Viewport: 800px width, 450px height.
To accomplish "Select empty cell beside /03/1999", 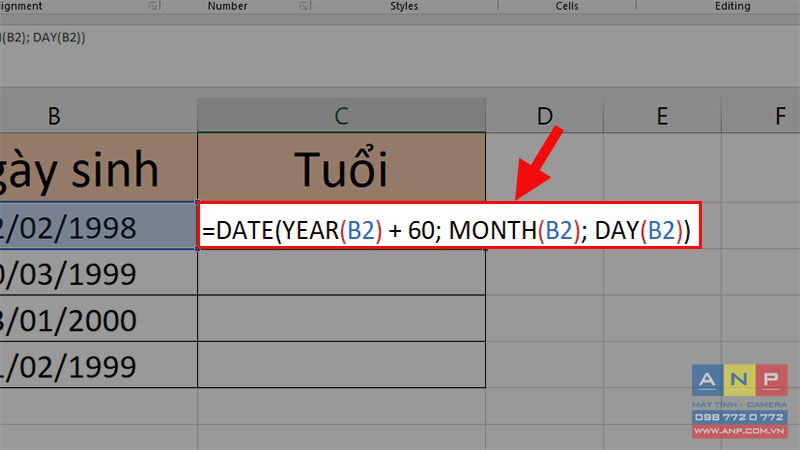I will [341, 272].
